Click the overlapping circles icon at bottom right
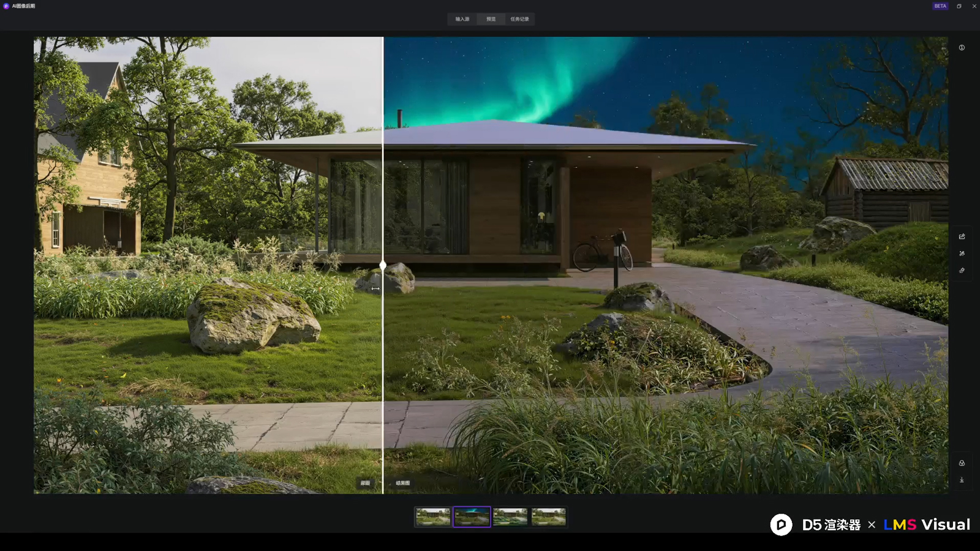The height and width of the screenshot is (551, 980). pos(962,463)
